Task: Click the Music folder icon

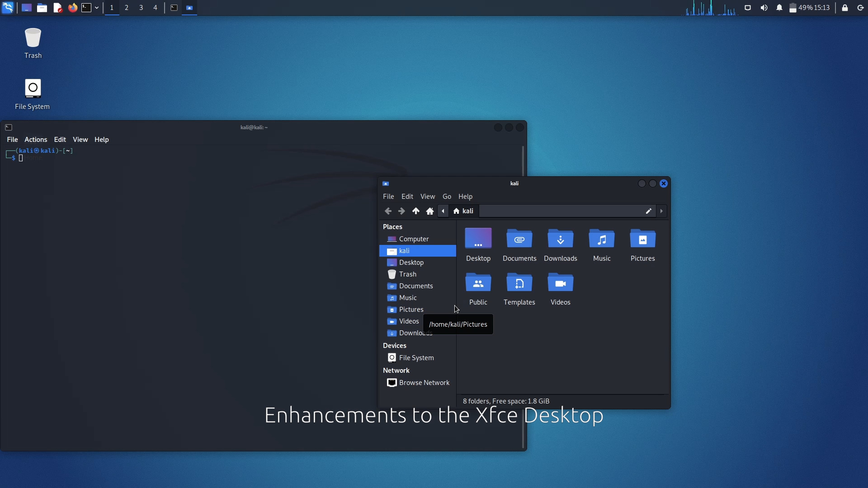Action: (602, 239)
